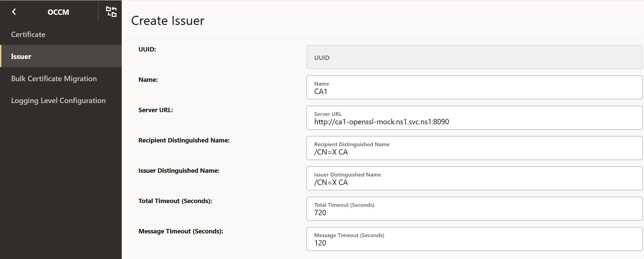Click into the Server URL input
Image resolution: width=644 pixels, height=259 pixels.
(x=474, y=118)
